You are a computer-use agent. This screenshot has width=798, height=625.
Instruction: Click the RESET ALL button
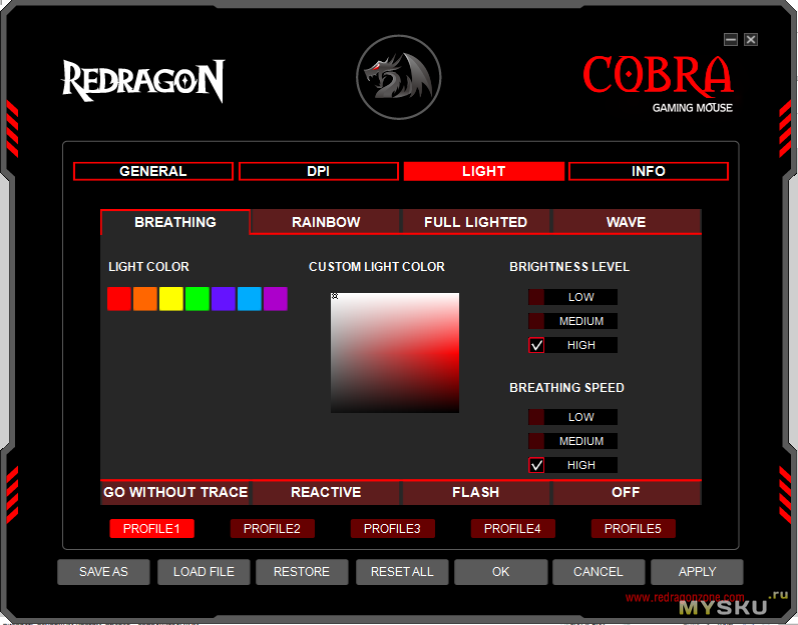tap(402, 572)
